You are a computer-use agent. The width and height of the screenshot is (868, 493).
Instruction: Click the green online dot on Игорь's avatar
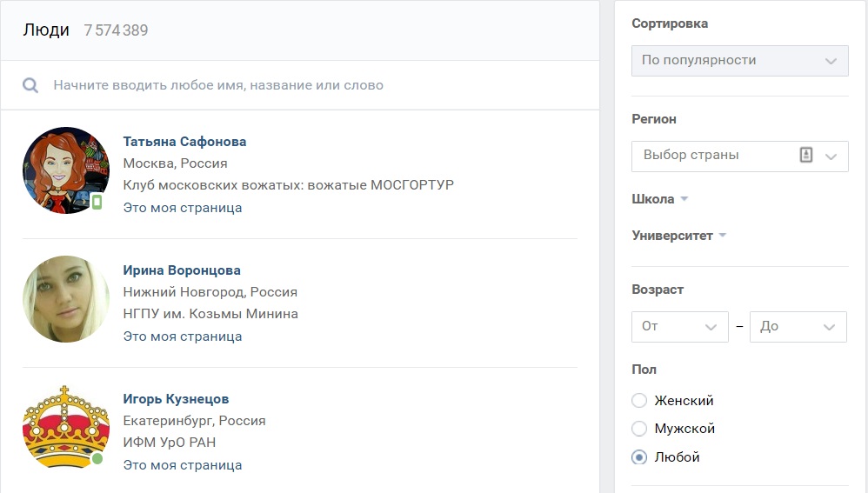pyautogui.click(x=97, y=459)
